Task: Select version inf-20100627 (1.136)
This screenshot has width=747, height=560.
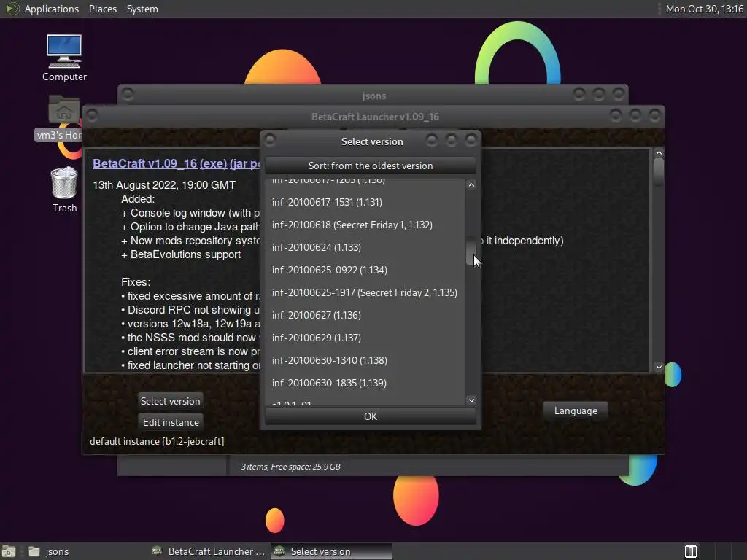Action: 365,315
